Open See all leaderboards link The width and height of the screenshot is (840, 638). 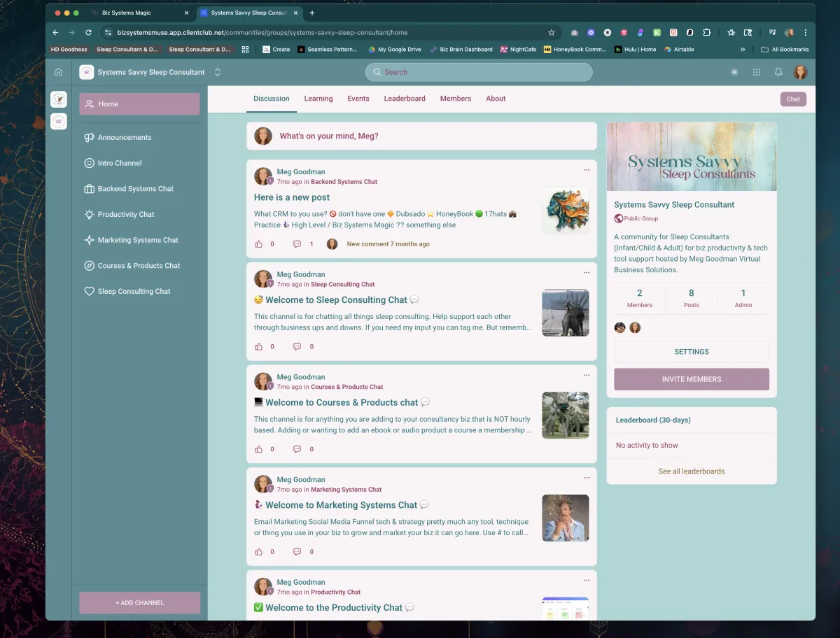click(x=692, y=472)
